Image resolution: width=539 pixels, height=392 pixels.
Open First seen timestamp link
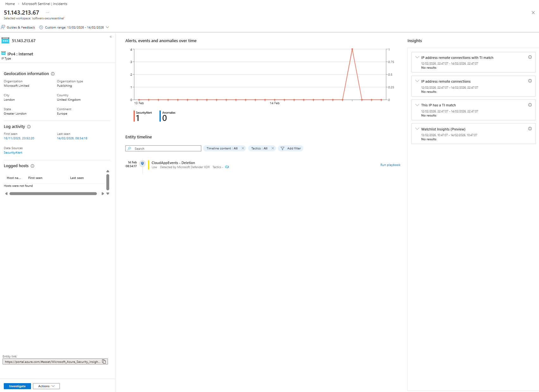[19, 138]
